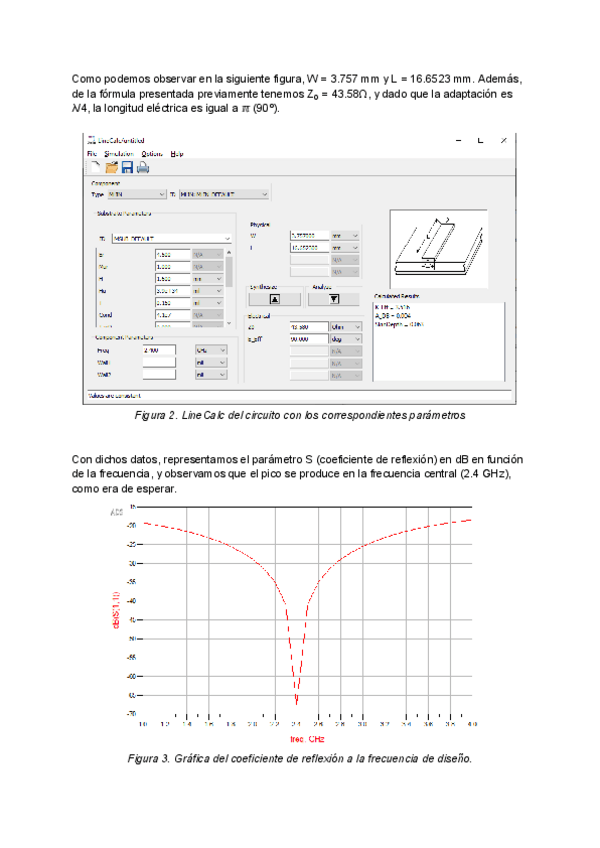The width and height of the screenshot is (600, 848).
Task: Click the Save floppy disk icon
Action: (127, 168)
